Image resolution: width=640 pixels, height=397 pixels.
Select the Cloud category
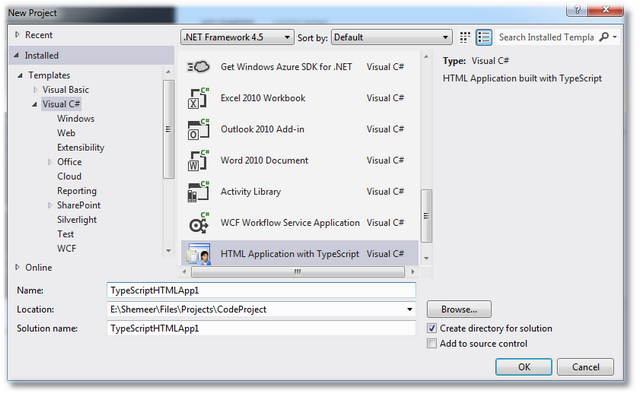pyautogui.click(x=69, y=176)
